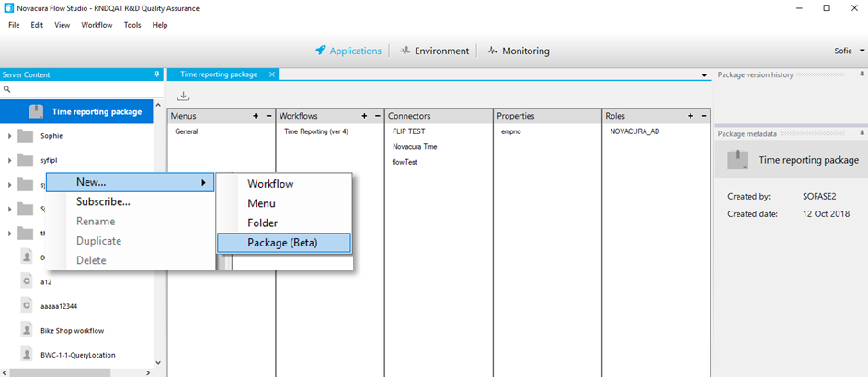Pin the Package metadata panel
The image size is (868, 377).
pos(862,133)
